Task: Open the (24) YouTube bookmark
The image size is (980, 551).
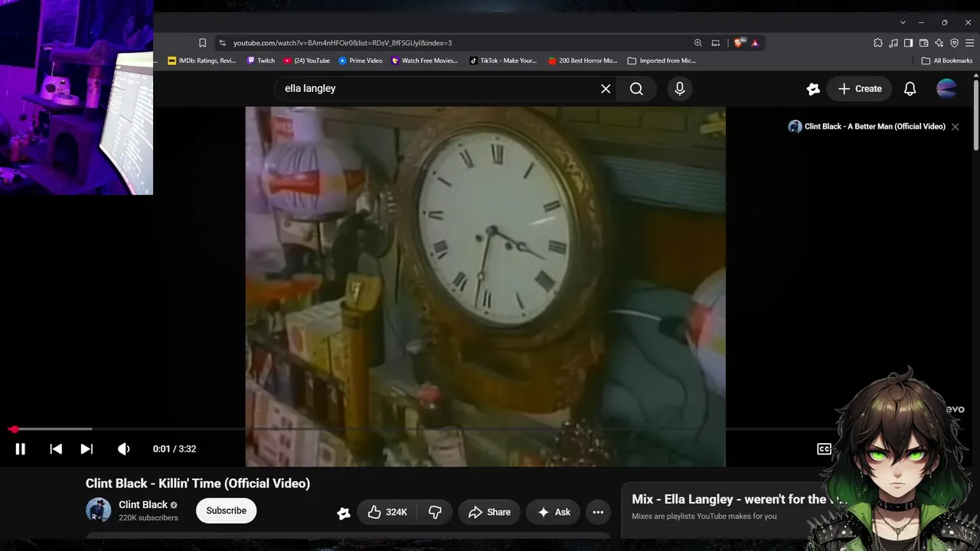Action: [x=307, y=60]
